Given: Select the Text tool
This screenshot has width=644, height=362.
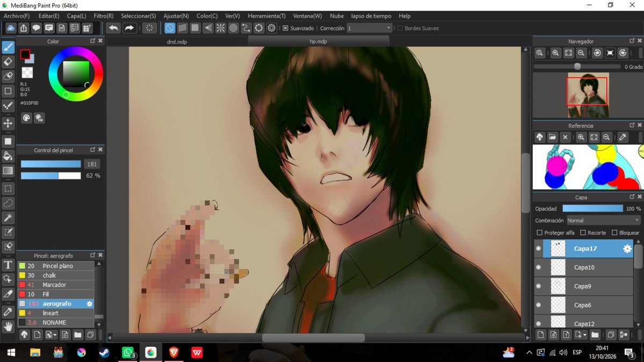Looking at the screenshot, I should (x=8, y=265).
